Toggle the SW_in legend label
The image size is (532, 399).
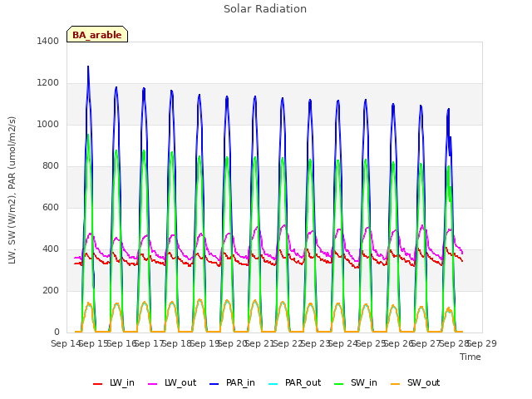pyautogui.click(x=364, y=382)
